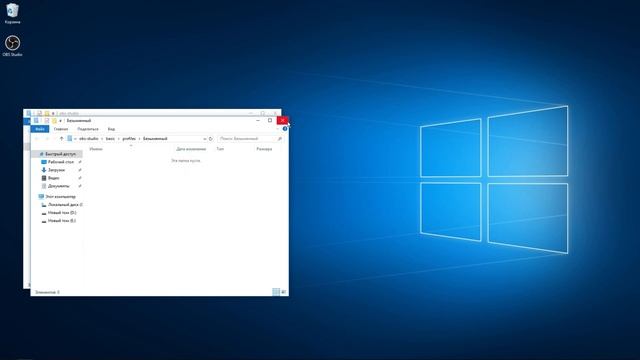Launch the OBS Studio desktop shortcut

coord(12,46)
